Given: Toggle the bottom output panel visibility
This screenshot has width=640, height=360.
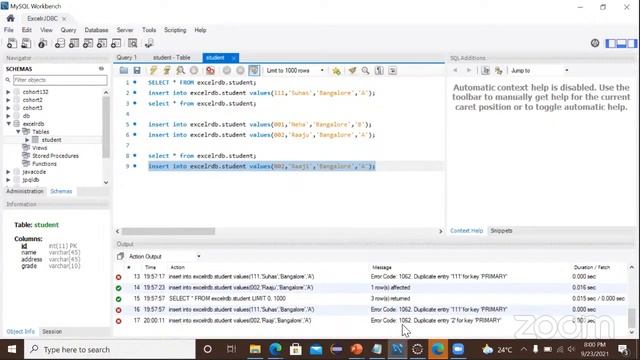Looking at the screenshot, I should (621, 43).
